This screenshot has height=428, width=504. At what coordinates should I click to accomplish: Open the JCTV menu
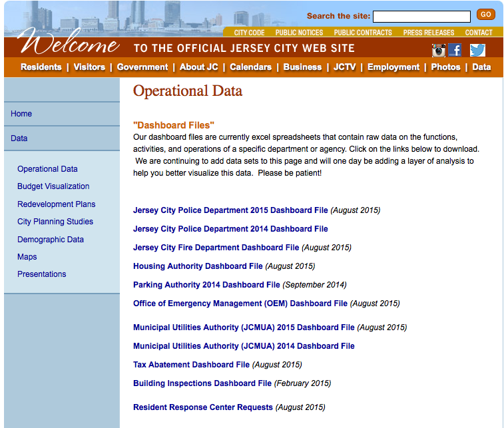(345, 67)
